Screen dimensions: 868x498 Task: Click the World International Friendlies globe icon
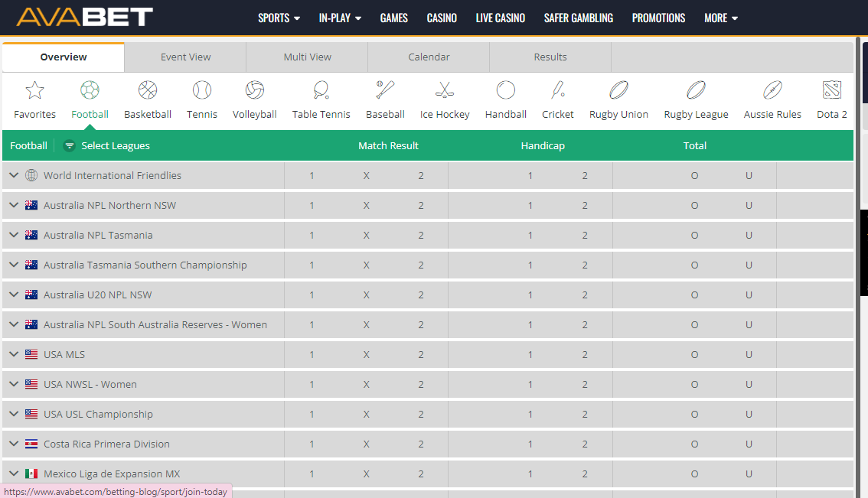pyautogui.click(x=31, y=175)
